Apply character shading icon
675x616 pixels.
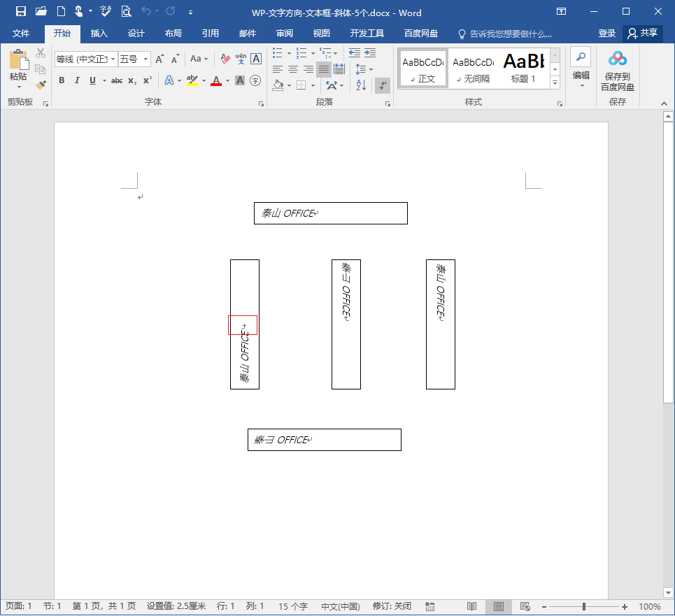pyautogui.click(x=240, y=80)
